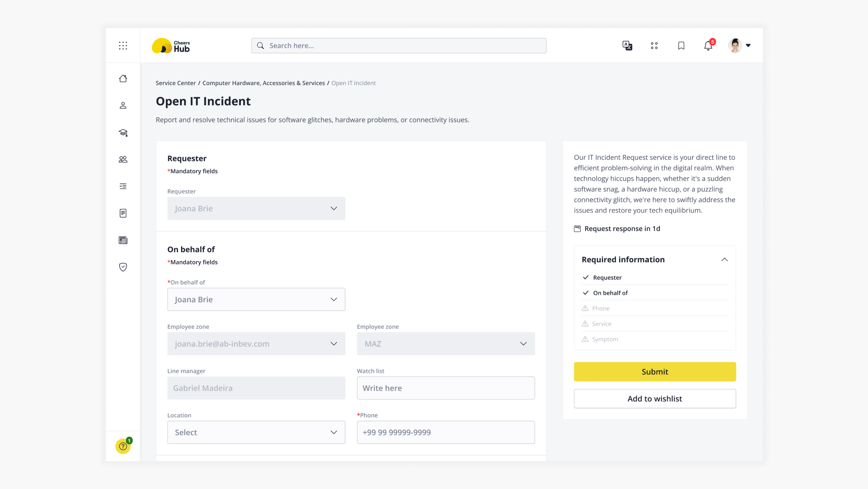Go to Service Center breadcrumb
Image resolution: width=868 pixels, height=489 pixels.
point(175,83)
